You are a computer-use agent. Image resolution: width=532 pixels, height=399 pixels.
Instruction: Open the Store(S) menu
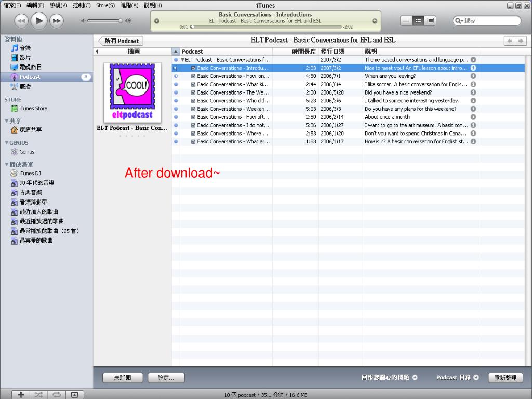pos(105,5)
